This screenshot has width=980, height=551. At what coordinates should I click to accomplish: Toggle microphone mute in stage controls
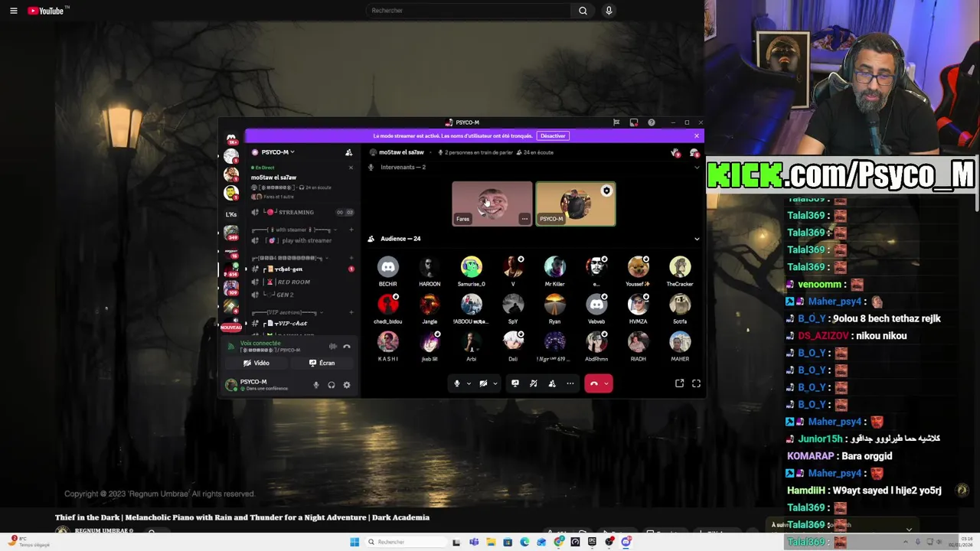click(457, 383)
